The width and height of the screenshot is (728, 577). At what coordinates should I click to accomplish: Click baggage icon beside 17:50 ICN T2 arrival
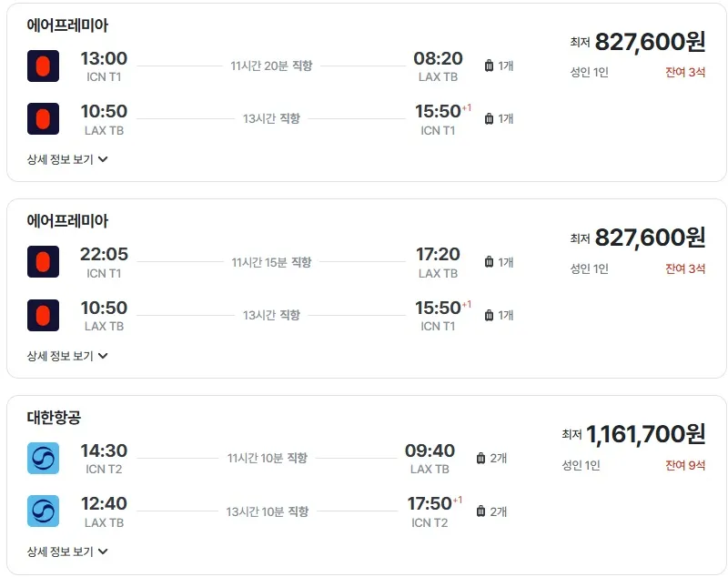click(481, 511)
